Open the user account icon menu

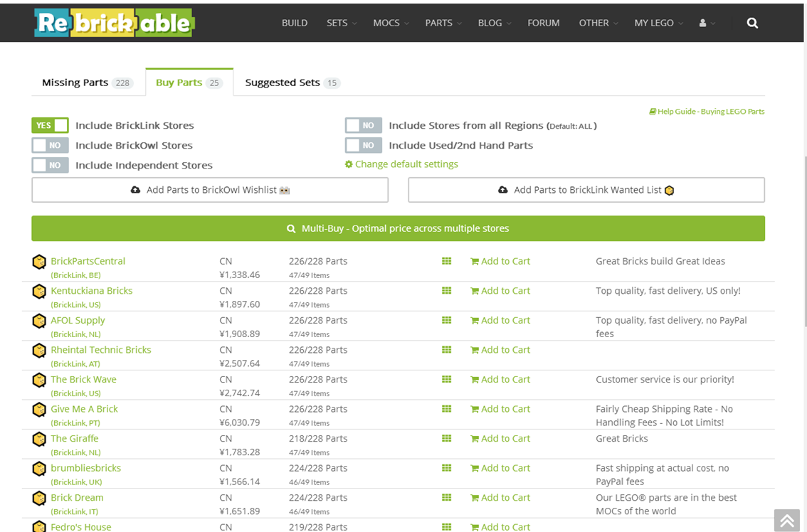tap(707, 23)
